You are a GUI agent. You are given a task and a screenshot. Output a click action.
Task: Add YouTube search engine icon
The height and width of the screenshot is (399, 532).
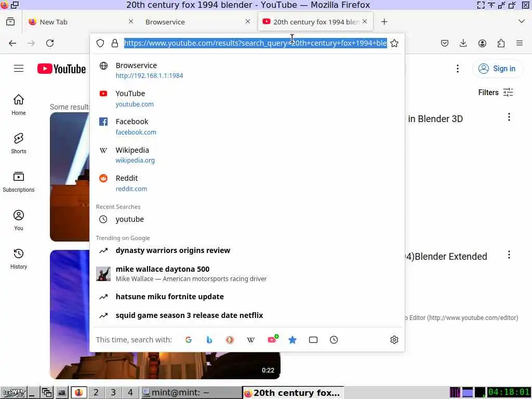[x=272, y=339]
